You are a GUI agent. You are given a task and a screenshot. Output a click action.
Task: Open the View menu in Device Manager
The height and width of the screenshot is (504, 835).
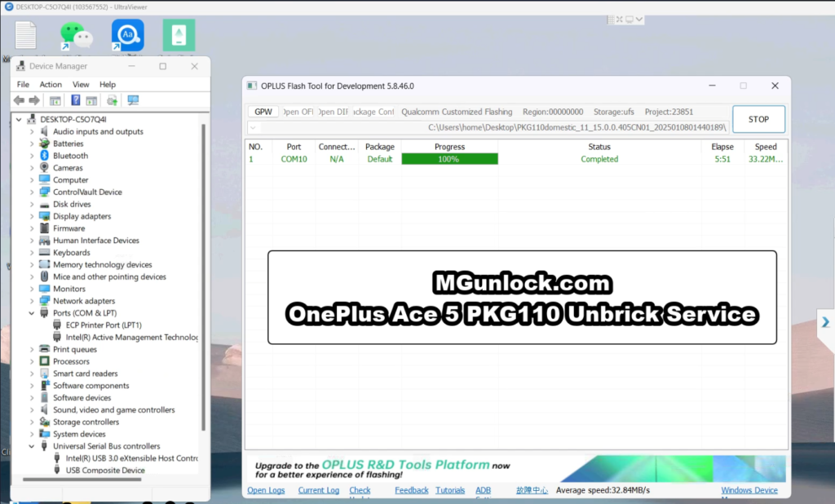(81, 84)
